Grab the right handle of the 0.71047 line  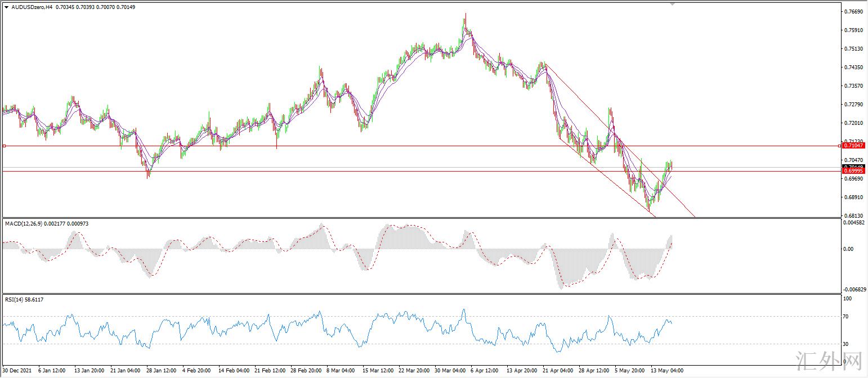click(840, 146)
